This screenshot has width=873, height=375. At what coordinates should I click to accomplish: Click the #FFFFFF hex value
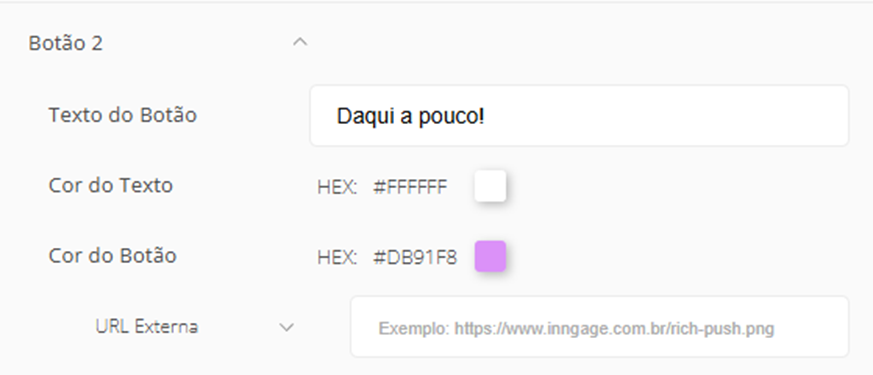click(x=410, y=187)
